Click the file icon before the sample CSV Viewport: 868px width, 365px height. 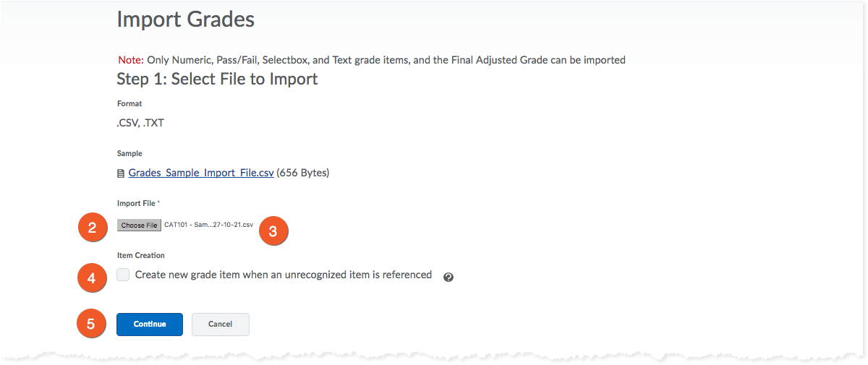pos(121,173)
